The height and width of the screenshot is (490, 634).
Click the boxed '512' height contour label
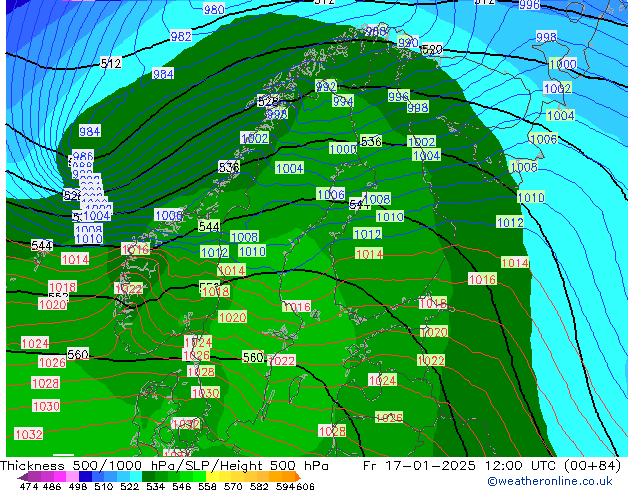pos(111,63)
